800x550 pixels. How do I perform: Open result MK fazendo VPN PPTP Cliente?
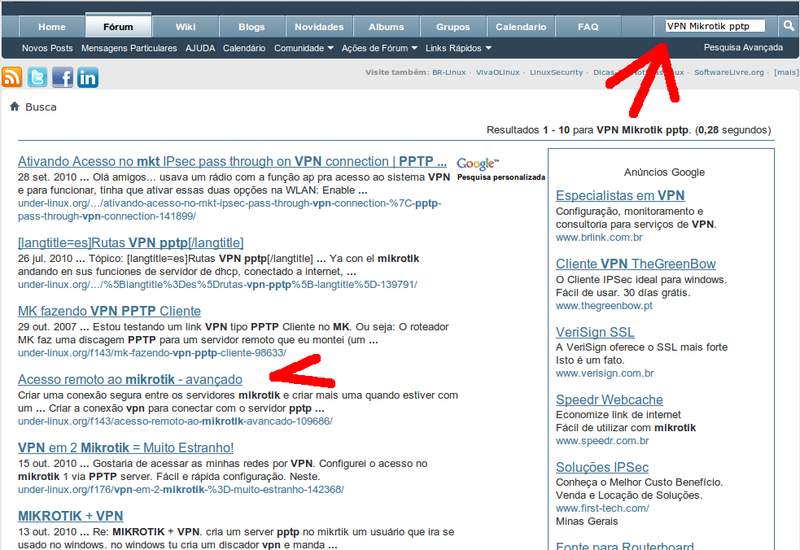click(x=109, y=311)
